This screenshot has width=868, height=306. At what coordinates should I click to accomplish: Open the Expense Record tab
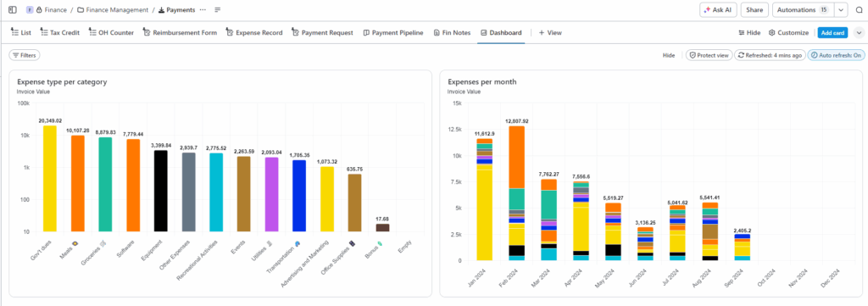[254, 33]
